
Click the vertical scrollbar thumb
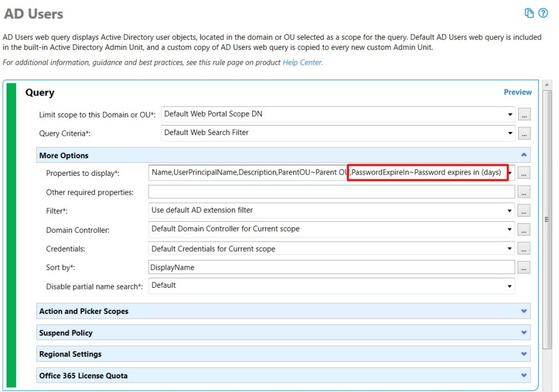[x=547, y=219]
